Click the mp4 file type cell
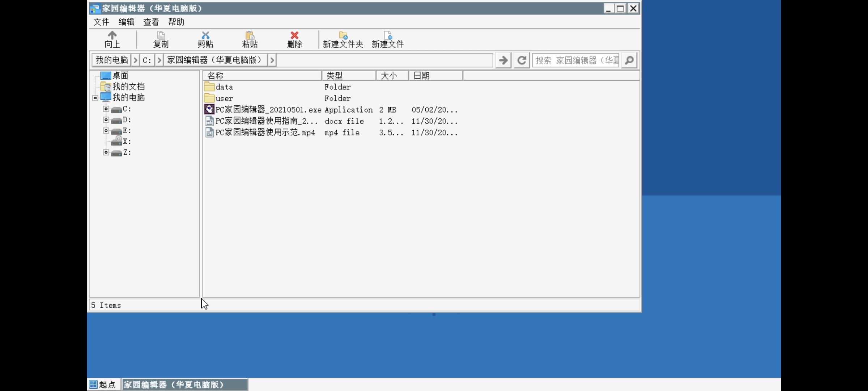Screen dimensions: 868x391 [342, 133]
